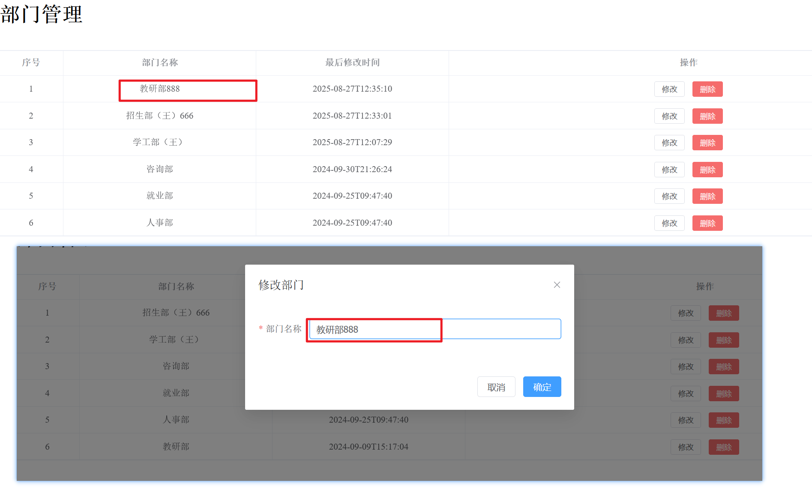Click 修改 for 就业部 numbered 5
The height and width of the screenshot is (504, 812).
pyautogui.click(x=669, y=196)
